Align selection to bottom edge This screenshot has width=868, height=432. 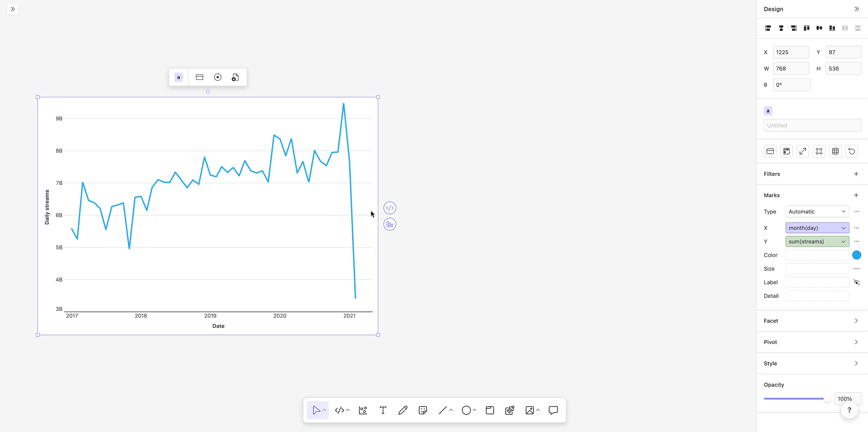point(832,28)
